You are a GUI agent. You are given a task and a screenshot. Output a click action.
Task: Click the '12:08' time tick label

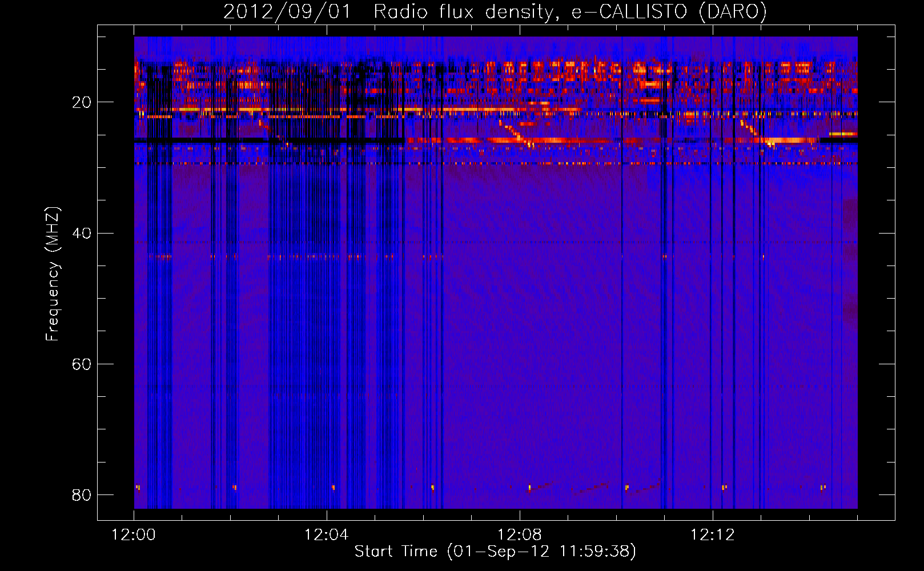[520, 535]
